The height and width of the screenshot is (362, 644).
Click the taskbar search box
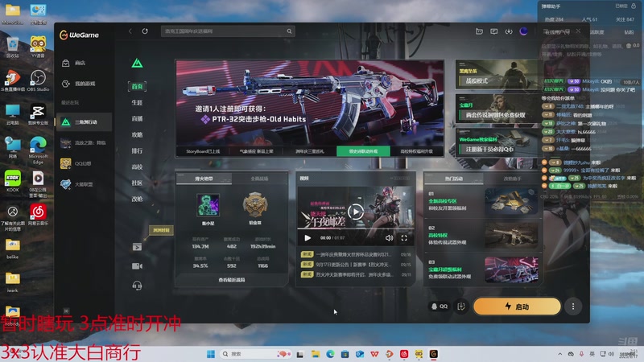click(x=256, y=354)
